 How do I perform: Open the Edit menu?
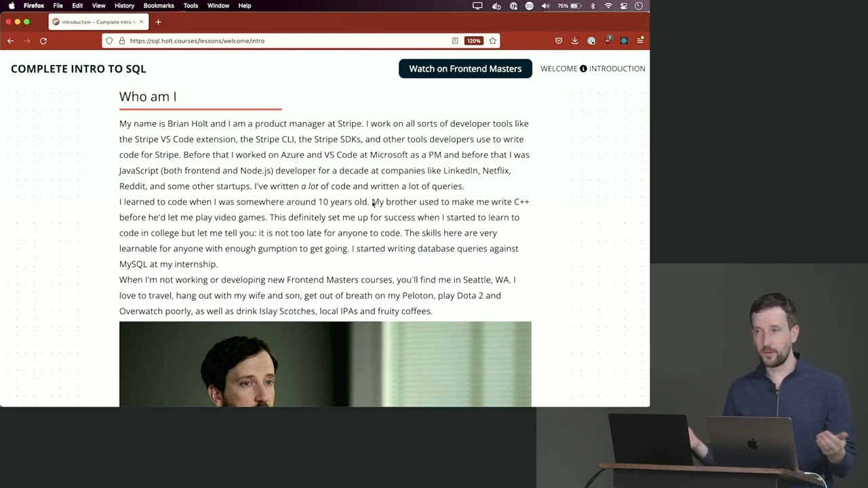[77, 5]
